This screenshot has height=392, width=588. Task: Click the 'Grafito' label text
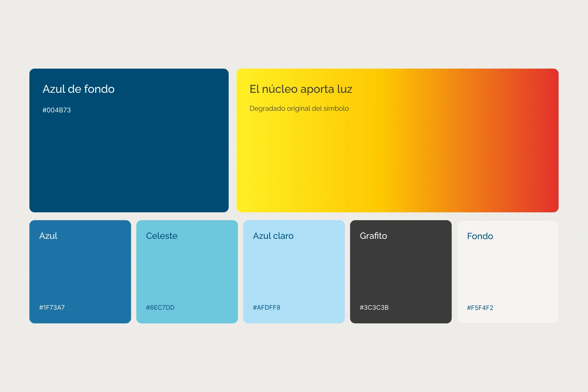[x=373, y=236]
